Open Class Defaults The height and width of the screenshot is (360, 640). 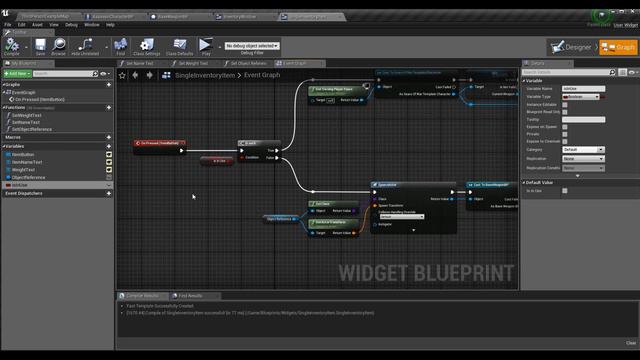click(180, 47)
